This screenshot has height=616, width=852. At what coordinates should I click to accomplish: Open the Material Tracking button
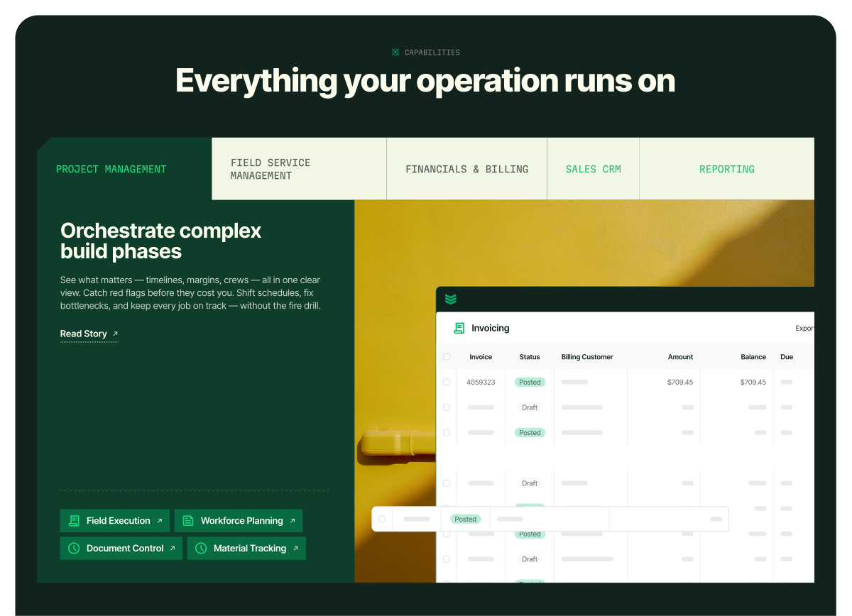click(x=246, y=549)
